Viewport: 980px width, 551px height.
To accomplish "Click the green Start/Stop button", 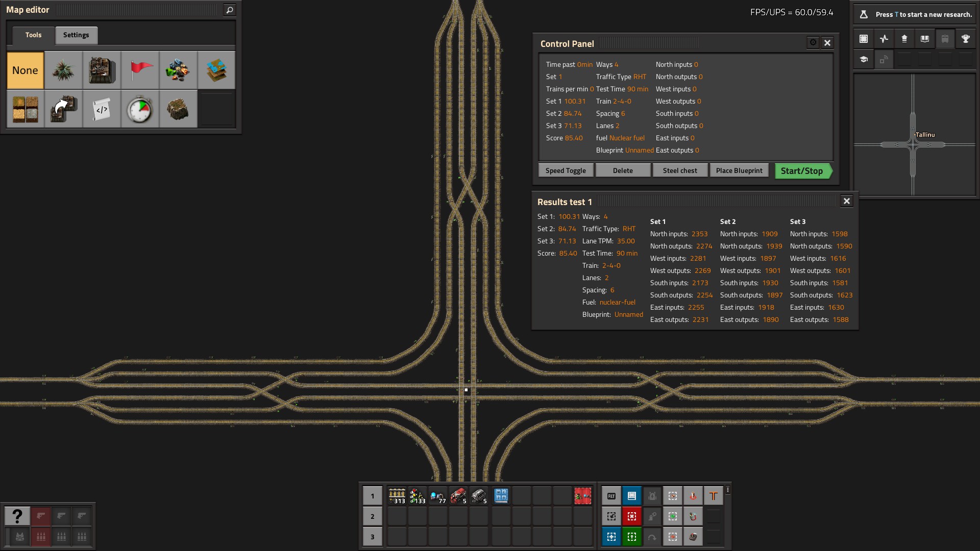I will click(803, 171).
